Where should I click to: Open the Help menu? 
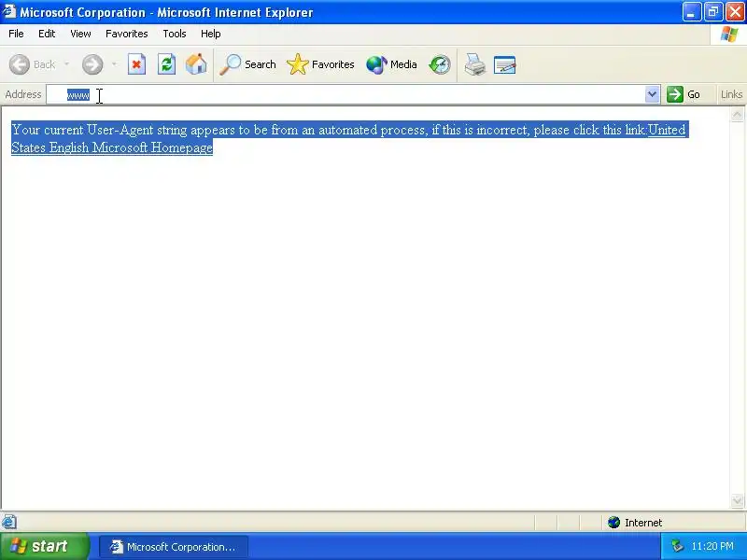[211, 34]
